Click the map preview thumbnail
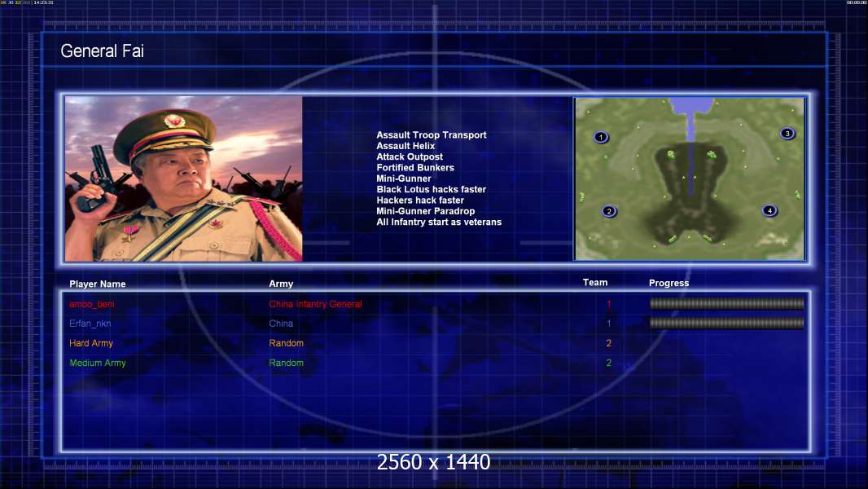Image resolution: width=868 pixels, height=489 pixels. click(689, 178)
